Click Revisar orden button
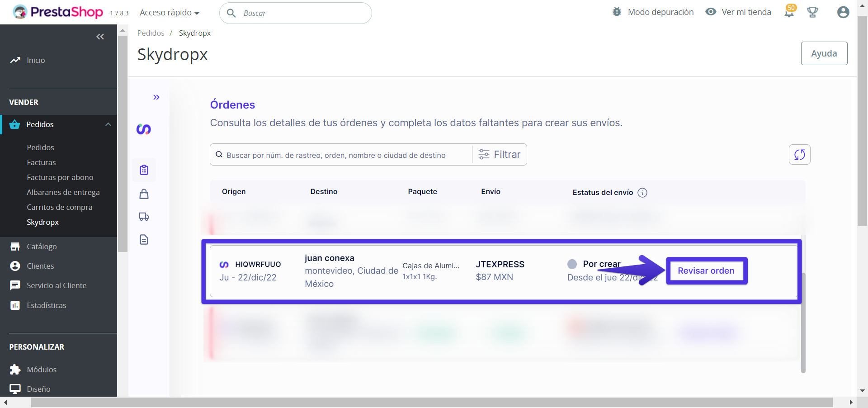The height and width of the screenshot is (408, 868). tap(706, 271)
